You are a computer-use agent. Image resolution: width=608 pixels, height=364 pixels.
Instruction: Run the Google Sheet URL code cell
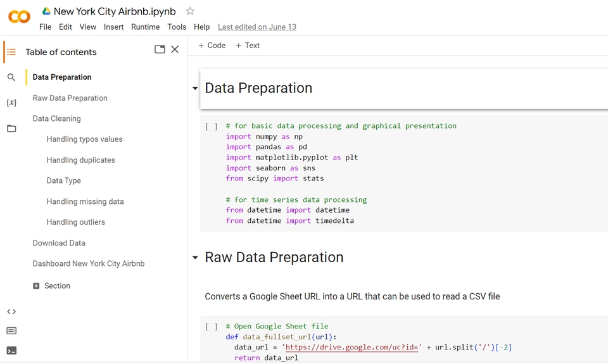point(212,327)
